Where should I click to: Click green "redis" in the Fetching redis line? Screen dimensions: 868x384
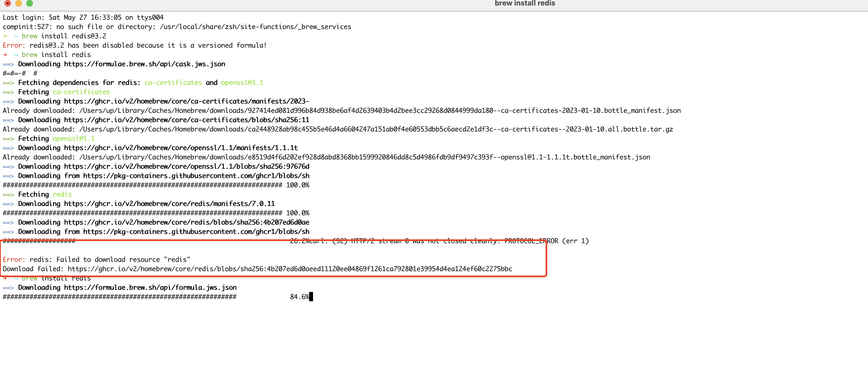click(x=62, y=194)
